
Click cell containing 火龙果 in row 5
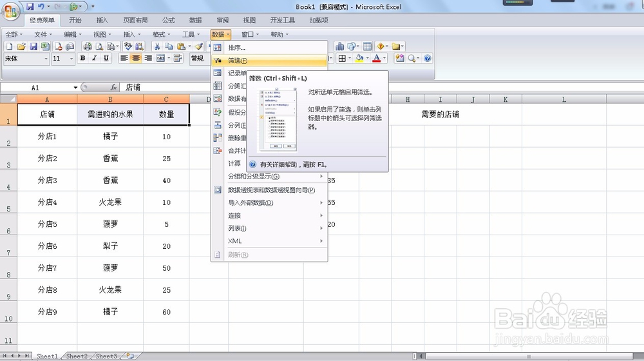110,202
